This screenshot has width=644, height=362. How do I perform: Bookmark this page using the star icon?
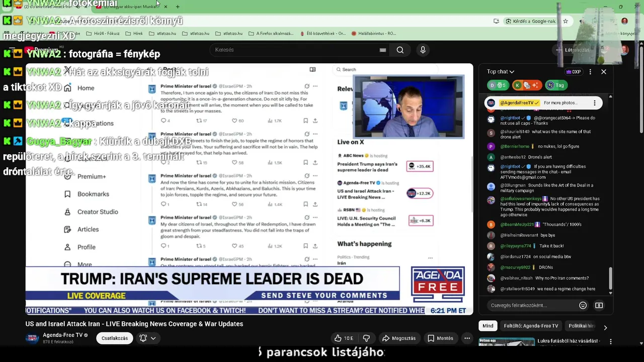click(566, 21)
